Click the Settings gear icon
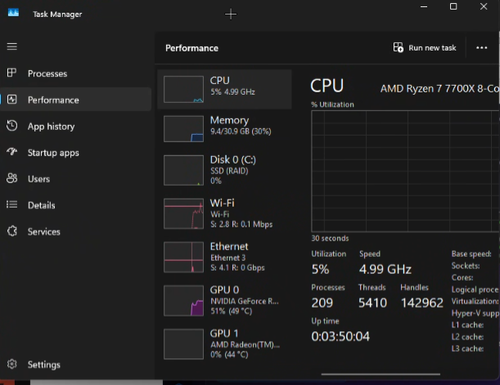This screenshot has width=500, height=385. (x=12, y=364)
